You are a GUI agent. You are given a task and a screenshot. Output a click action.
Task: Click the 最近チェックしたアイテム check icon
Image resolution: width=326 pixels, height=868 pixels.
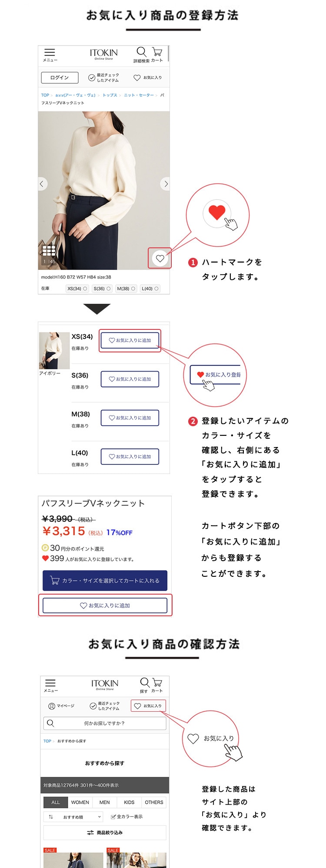[92, 78]
